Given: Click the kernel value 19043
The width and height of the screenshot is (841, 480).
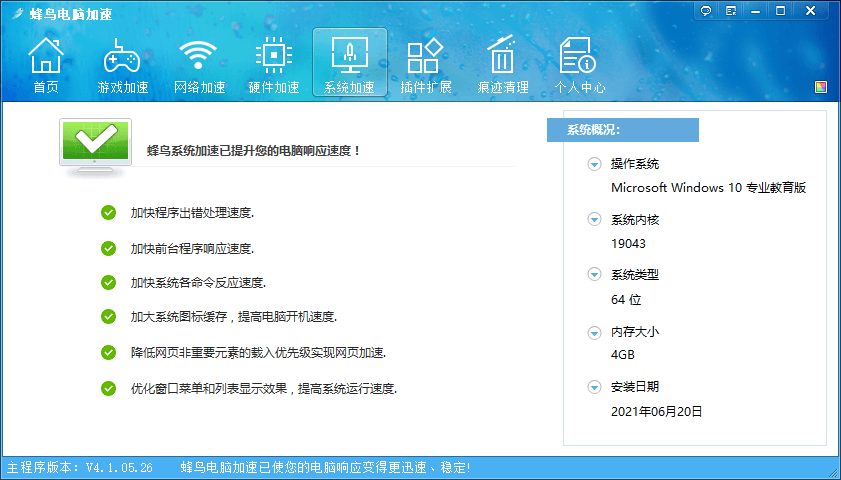Looking at the screenshot, I should pyautogui.click(x=628, y=243).
